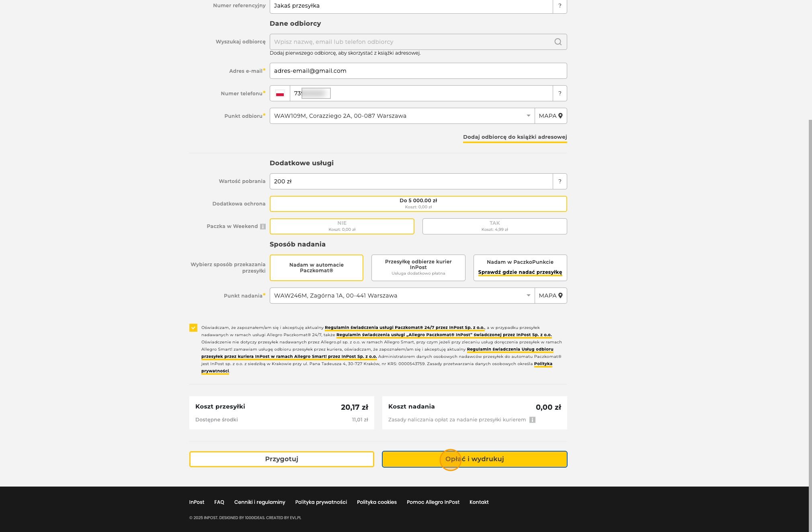Screen dimensions: 812x532
Task: Click Dodaj odbiorcę do książki adresowej link
Action: [515, 137]
